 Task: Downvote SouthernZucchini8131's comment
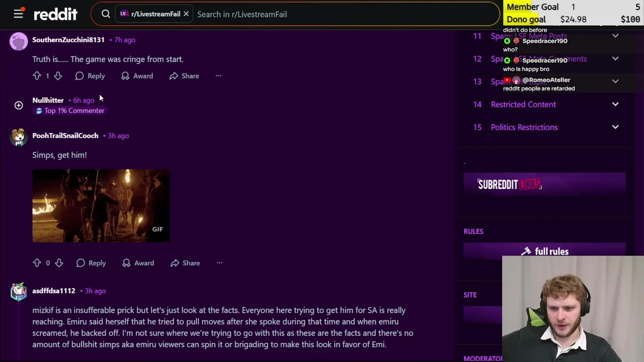click(x=58, y=76)
